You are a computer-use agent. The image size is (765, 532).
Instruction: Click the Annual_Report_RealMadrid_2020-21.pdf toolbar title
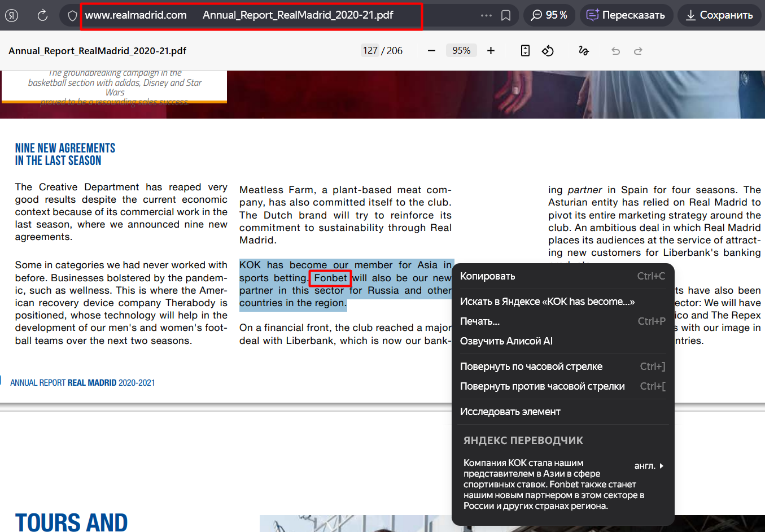click(x=97, y=51)
